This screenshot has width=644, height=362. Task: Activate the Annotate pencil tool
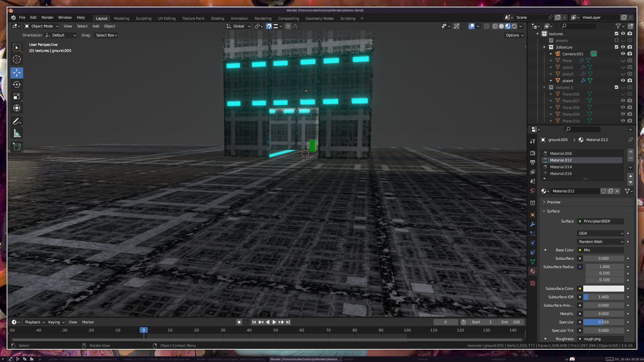[17, 122]
